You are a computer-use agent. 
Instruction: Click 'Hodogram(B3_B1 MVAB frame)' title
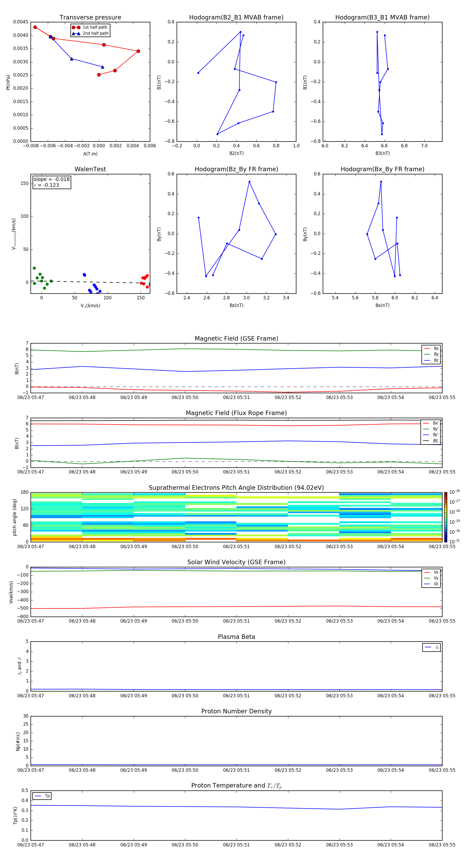[x=382, y=18]
